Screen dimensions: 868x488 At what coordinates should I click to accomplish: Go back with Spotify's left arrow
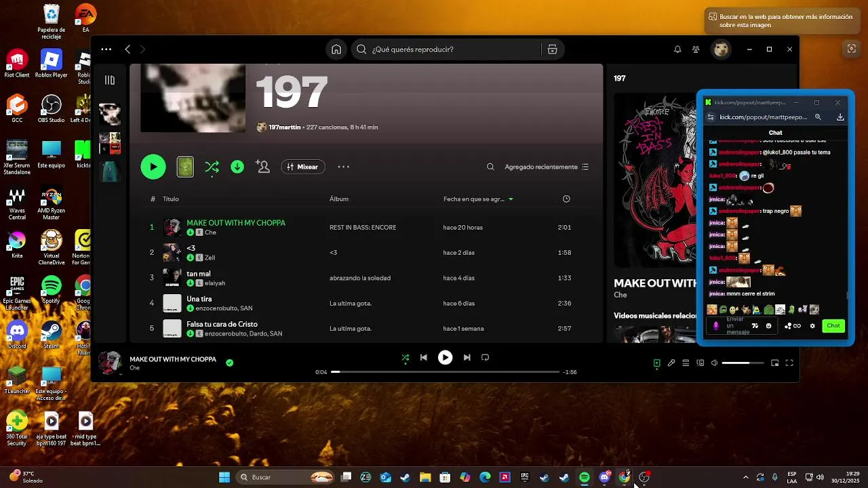coord(127,49)
